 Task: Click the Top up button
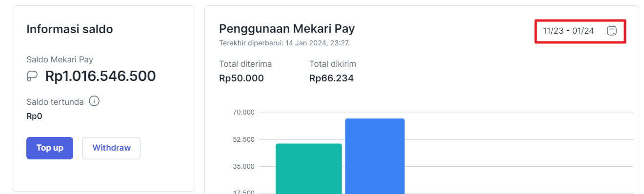pyautogui.click(x=50, y=148)
